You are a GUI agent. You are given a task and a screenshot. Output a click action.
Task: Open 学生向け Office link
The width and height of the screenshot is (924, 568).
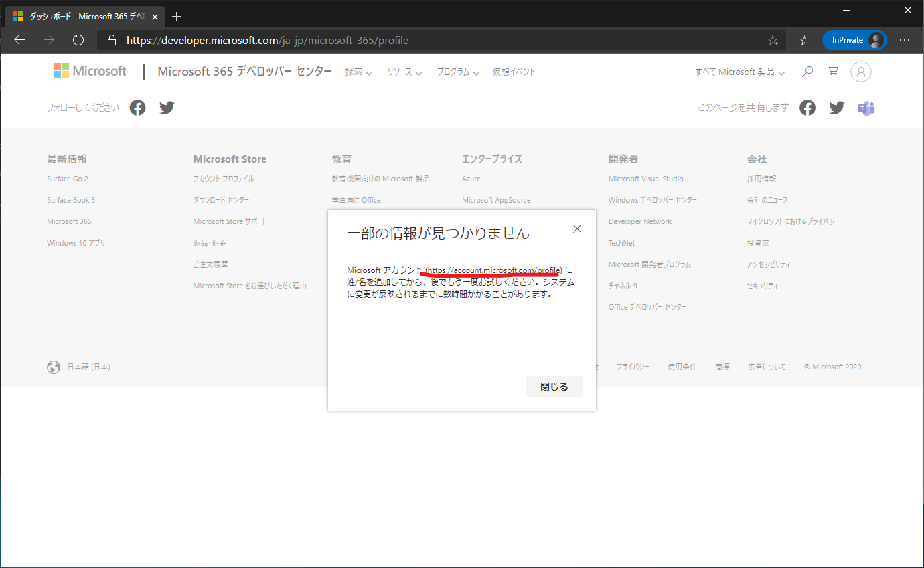tap(356, 200)
